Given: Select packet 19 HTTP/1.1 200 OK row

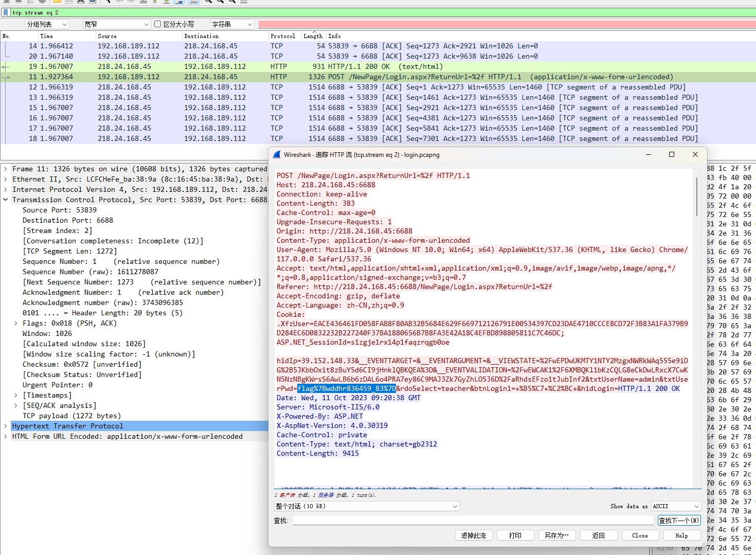Looking at the screenshot, I should point(360,66).
